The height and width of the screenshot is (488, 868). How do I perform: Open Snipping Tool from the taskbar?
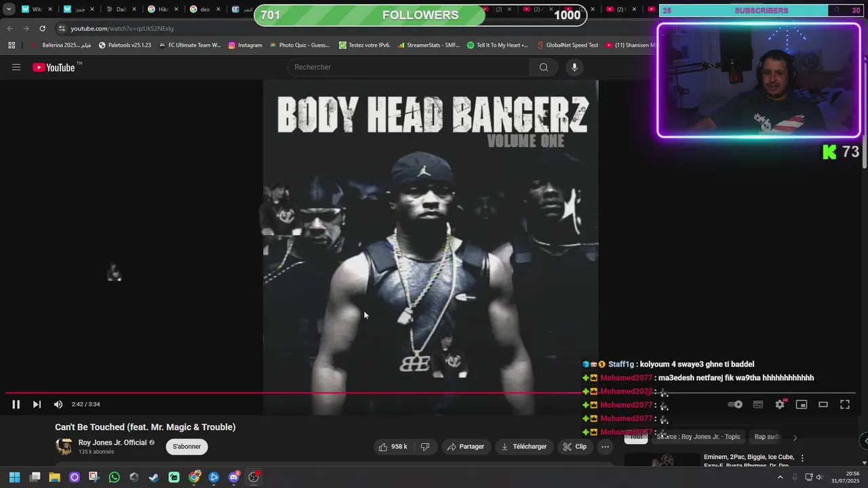coord(94,477)
